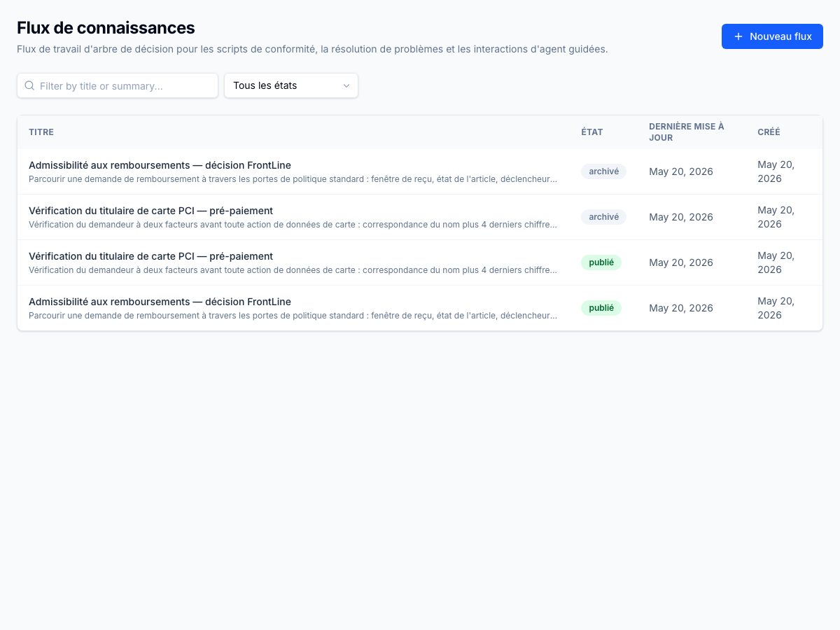The width and height of the screenshot is (840, 630).
Task: Click the DERNIÈRE MISE À JOUR column header
Action: 687,132
